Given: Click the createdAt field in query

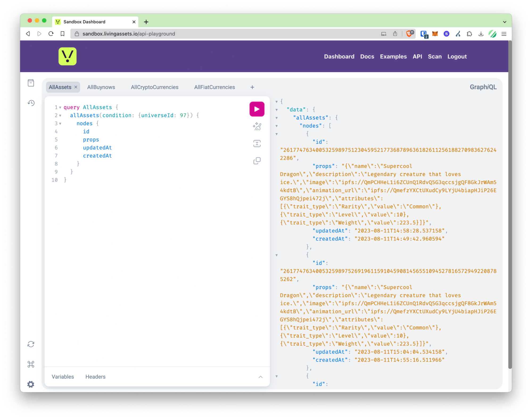Looking at the screenshot, I should [97, 156].
